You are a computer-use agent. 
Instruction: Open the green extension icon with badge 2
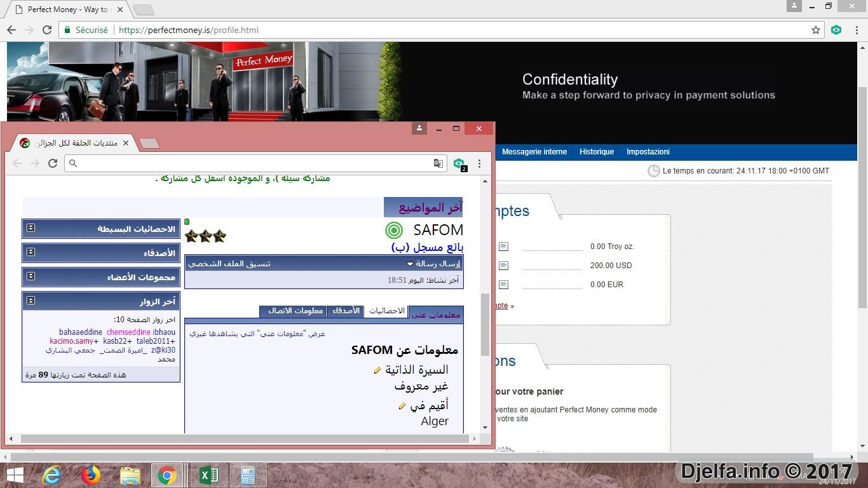(459, 164)
